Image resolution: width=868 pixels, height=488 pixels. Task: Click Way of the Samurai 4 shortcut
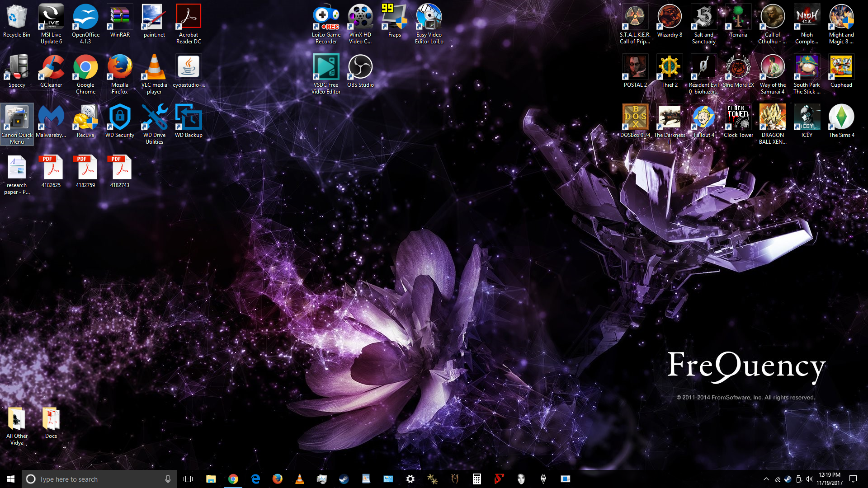tap(773, 75)
